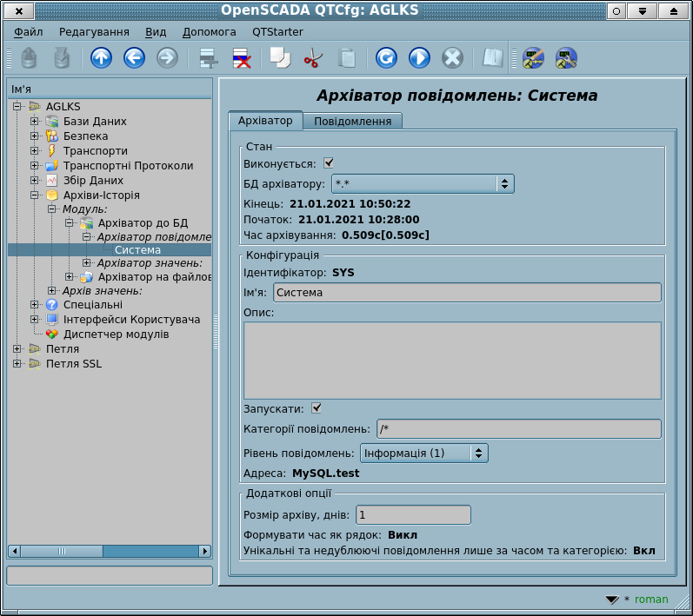Screen dimensions: 693x616
Task: Click the scissors Cut icon
Action: click(x=313, y=58)
